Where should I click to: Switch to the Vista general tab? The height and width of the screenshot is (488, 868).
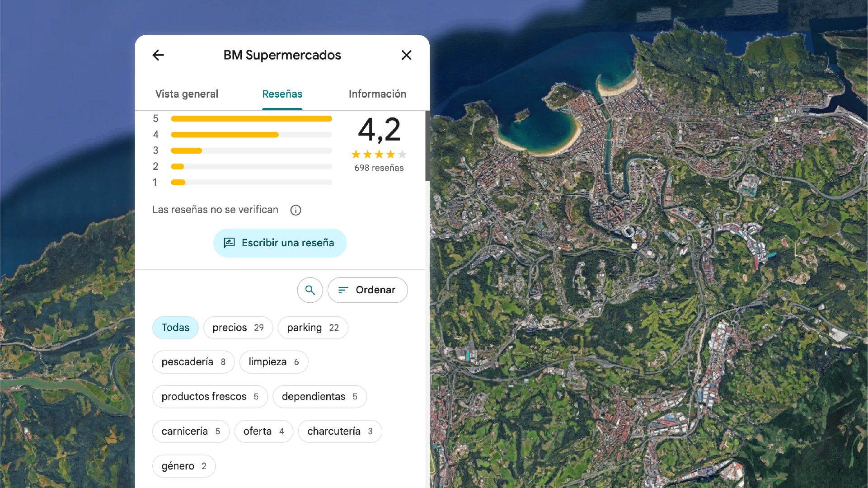click(x=187, y=94)
